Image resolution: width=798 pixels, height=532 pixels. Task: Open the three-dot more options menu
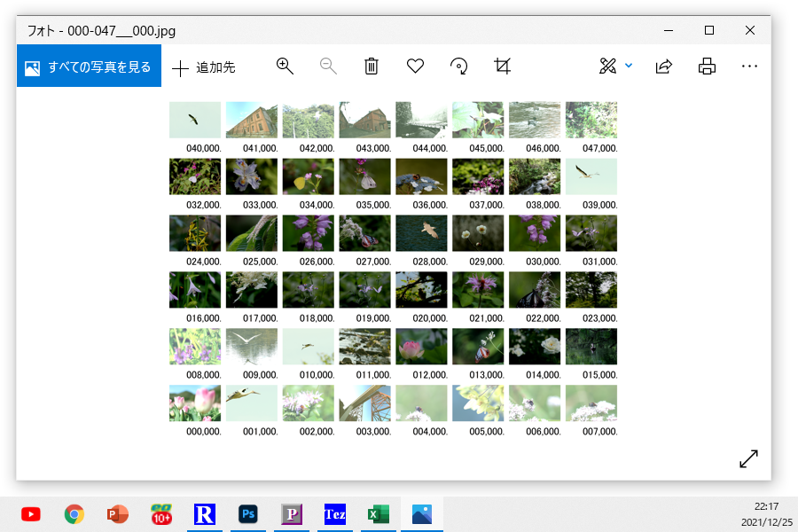pyautogui.click(x=749, y=66)
